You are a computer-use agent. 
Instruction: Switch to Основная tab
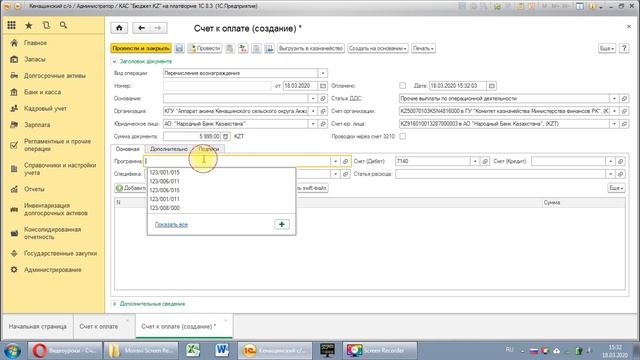pyautogui.click(x=127, y=149)
